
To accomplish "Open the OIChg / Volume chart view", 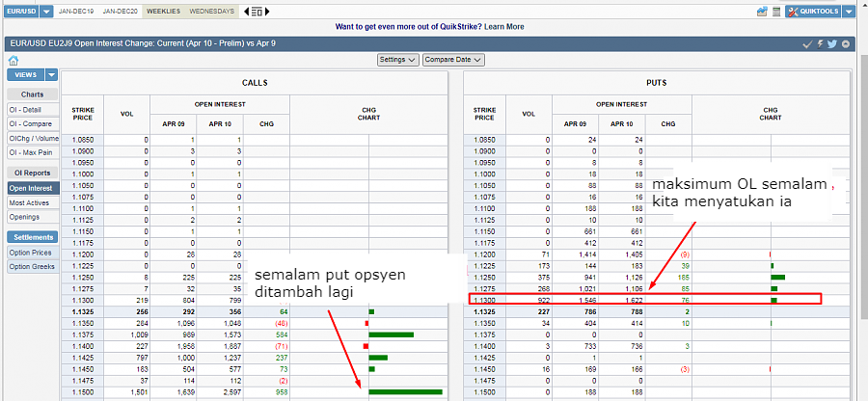I will pos(33,138).
